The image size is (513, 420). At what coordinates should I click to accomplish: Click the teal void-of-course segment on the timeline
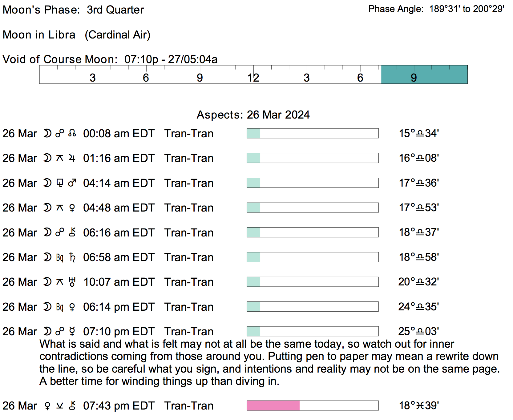(424, 75)
